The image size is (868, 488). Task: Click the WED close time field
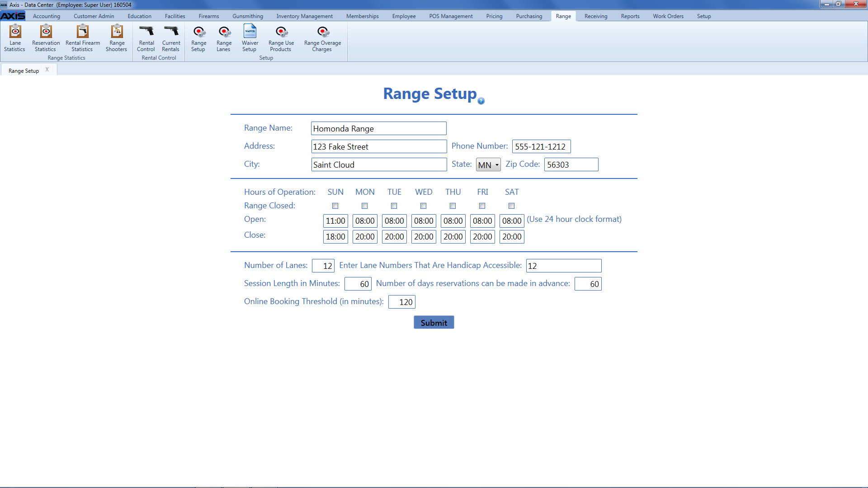(424, 237)
